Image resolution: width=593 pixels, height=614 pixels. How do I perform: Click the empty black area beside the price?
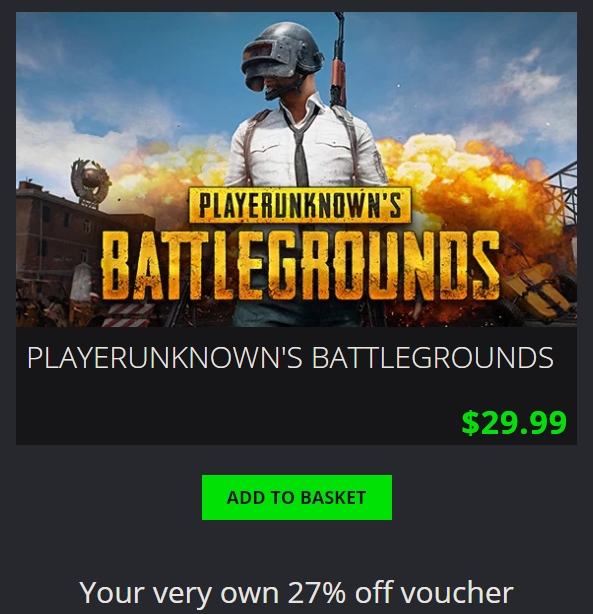click(235, 419)
